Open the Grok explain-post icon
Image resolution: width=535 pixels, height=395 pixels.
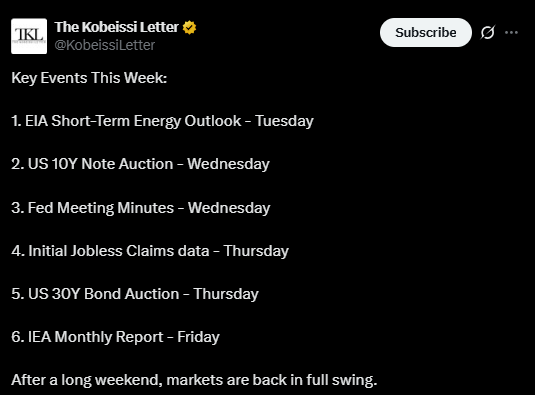pos(488,32)
